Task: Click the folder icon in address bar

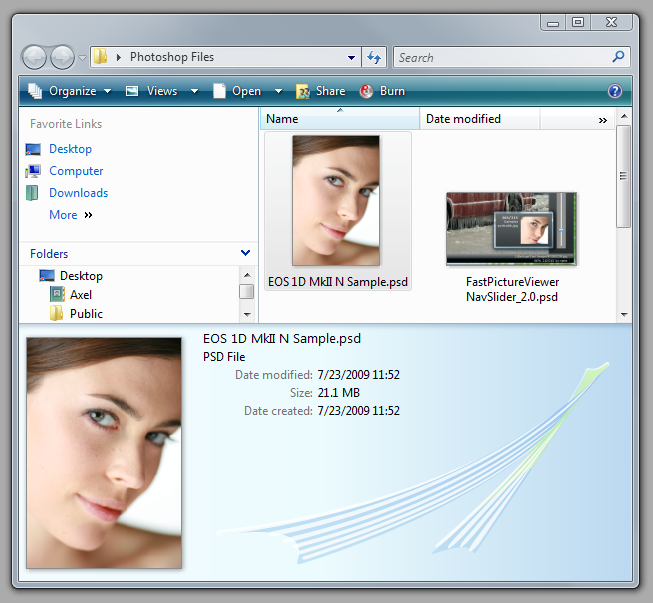Action: (100, 56)
